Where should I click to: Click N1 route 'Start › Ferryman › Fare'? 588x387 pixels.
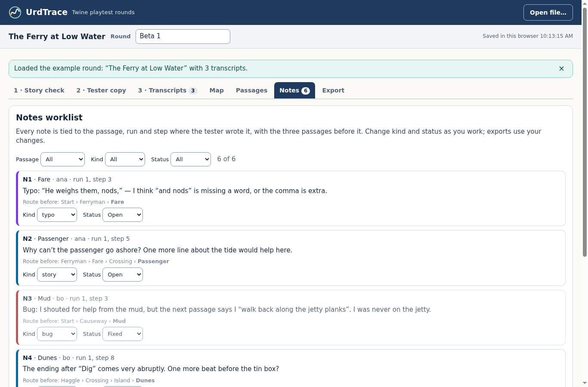(93, 202)
